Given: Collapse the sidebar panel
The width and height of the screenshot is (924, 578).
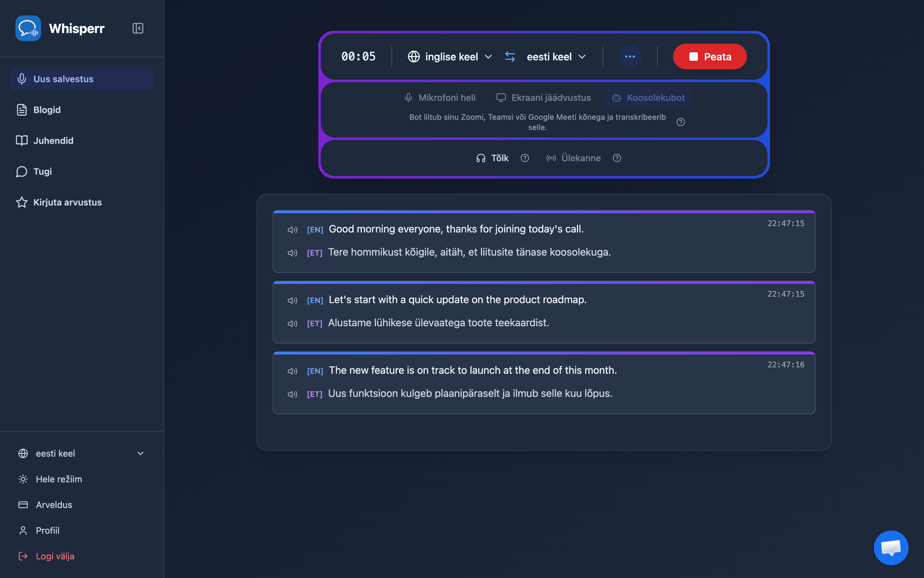Looking at the screenshot, I should 137,28.
